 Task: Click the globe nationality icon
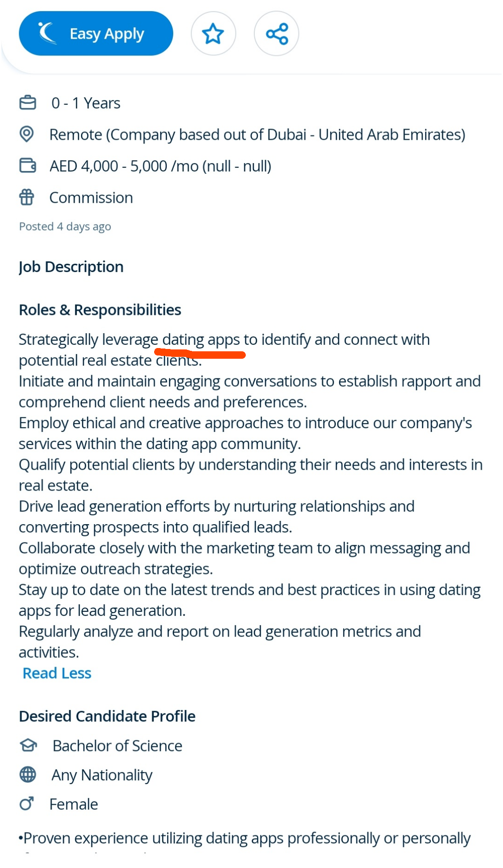coord(27,774)
